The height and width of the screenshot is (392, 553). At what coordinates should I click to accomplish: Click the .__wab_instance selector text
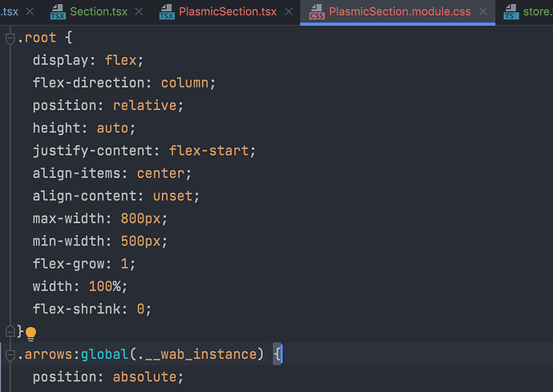(x=208, y=354)
